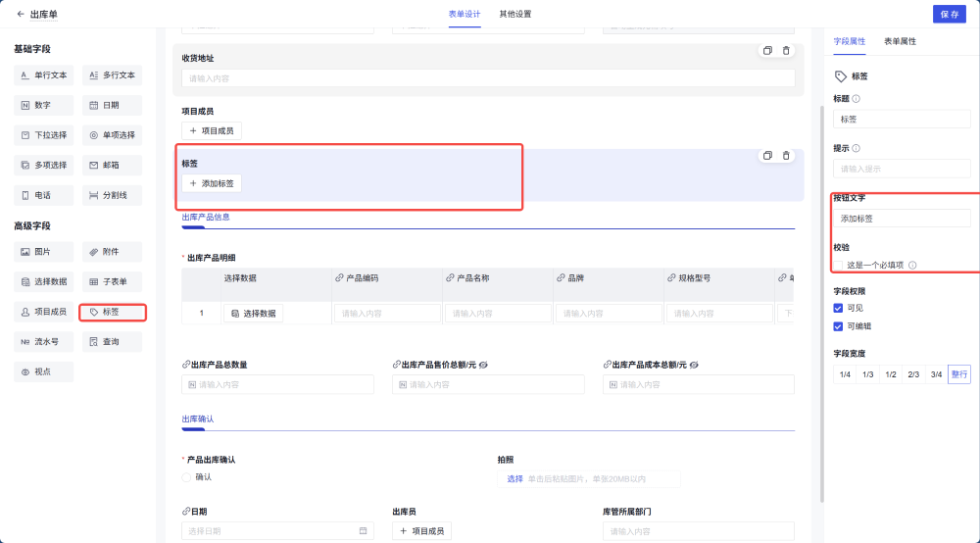The width and height of the screenshot is (980, 543).
Task: Switch to the 其他设置 tab
Action: click(515, 14)
